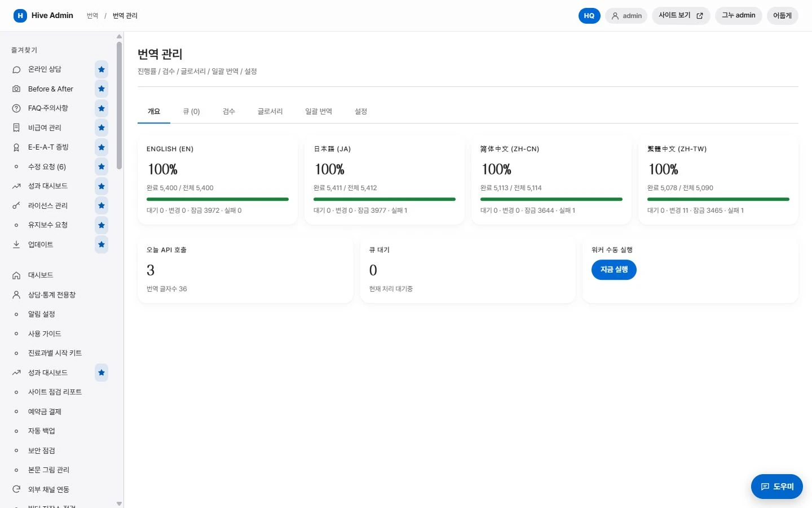Image resolution: width=812 pixels, height=508 pixels.
Task: Toggle the favorite star for 업데이트
Action: [101, 245]
